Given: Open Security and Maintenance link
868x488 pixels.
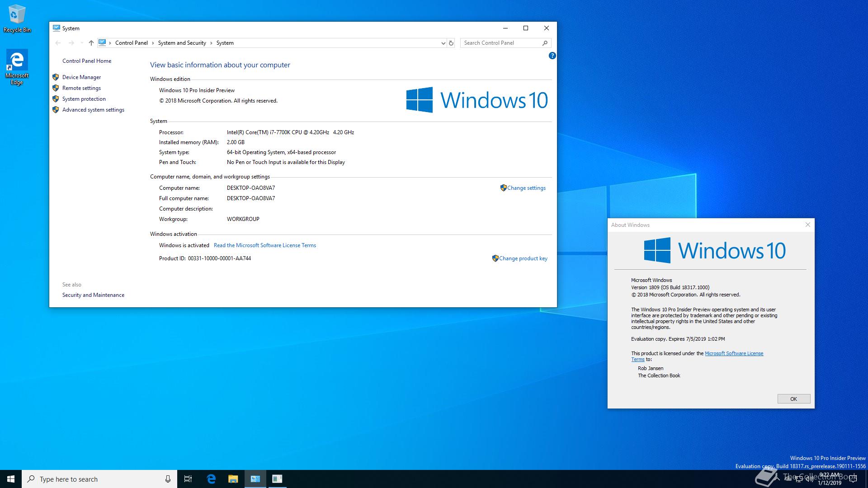Looking at the screenshot, I should (93, 295).
